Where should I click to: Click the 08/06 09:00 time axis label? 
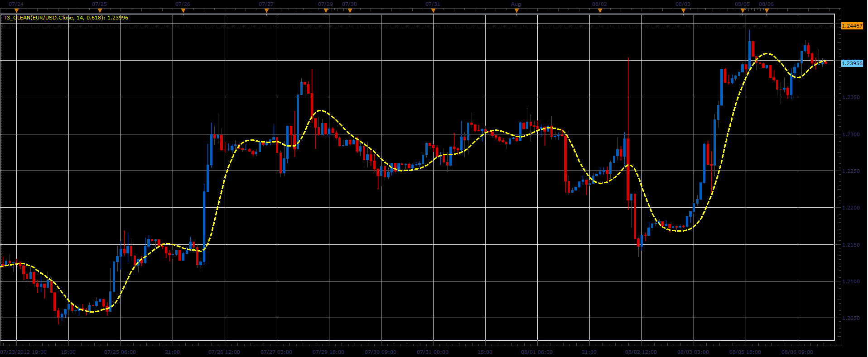[797, 352]
